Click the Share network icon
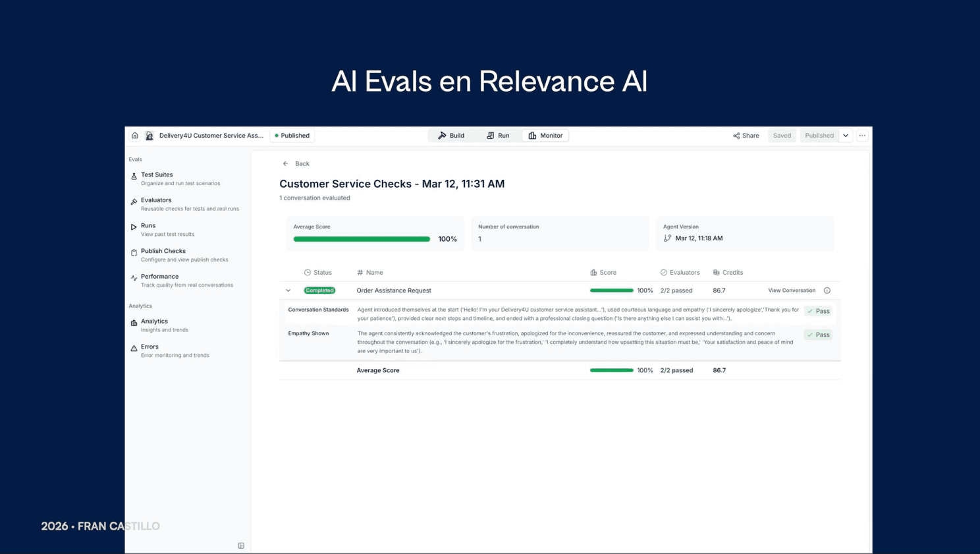The width and height of the screenshot is (980, 554). [736, 136]
